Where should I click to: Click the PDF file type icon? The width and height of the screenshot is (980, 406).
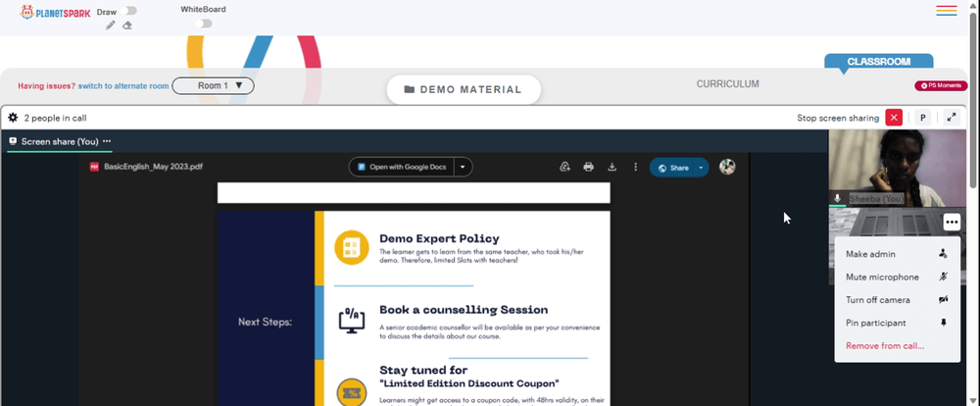(94, 167)
